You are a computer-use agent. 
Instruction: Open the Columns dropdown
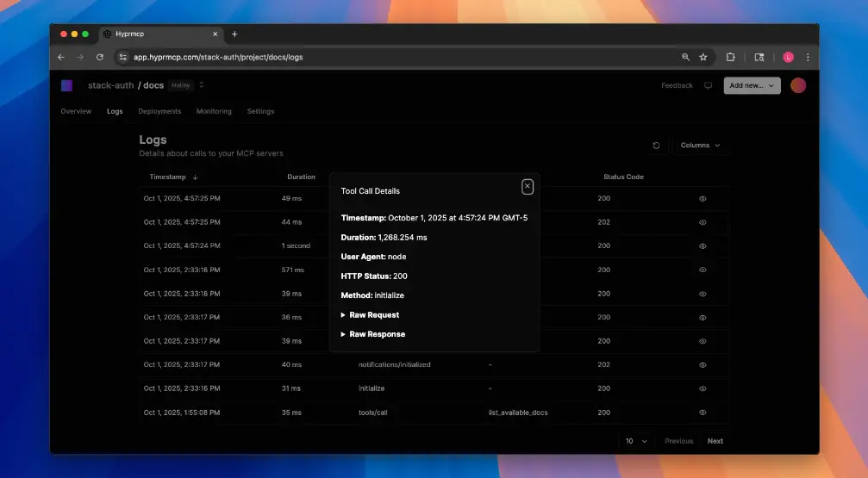pos(700,145)
